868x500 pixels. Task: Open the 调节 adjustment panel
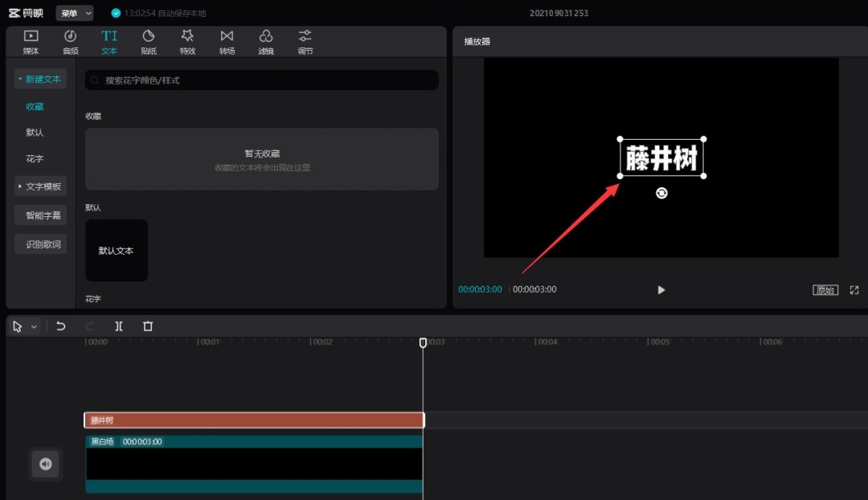click(305, 41)
